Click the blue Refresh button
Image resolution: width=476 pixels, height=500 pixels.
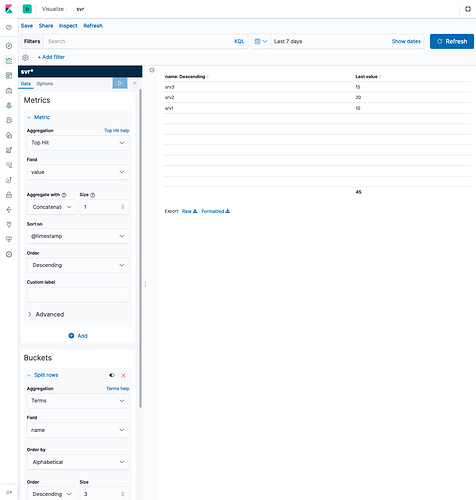pos(452,41)
